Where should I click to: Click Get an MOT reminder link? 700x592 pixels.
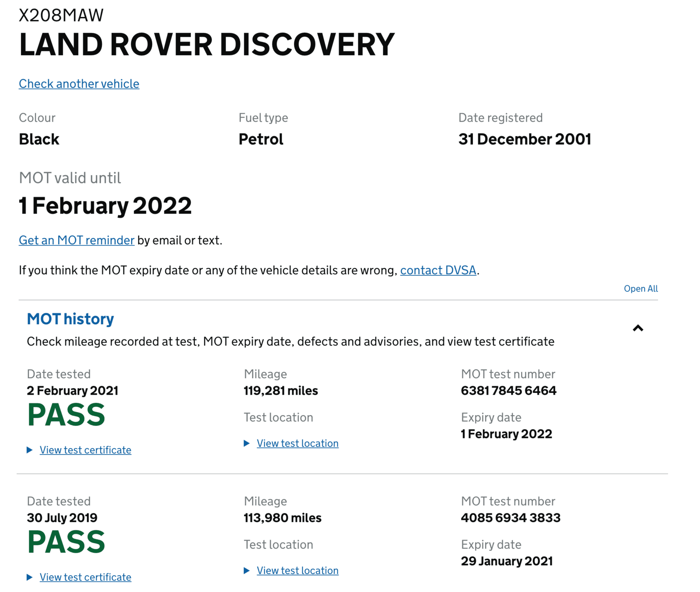pos(77,240)
